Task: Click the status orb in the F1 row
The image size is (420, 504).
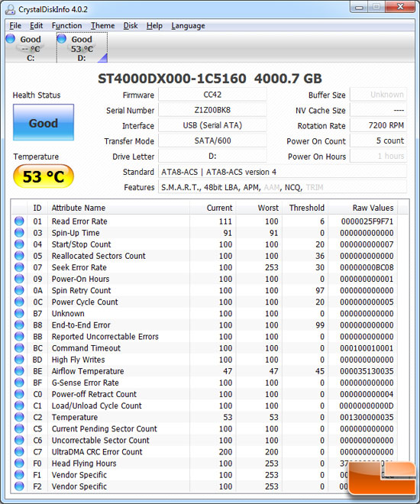Action: pos(19,475)
